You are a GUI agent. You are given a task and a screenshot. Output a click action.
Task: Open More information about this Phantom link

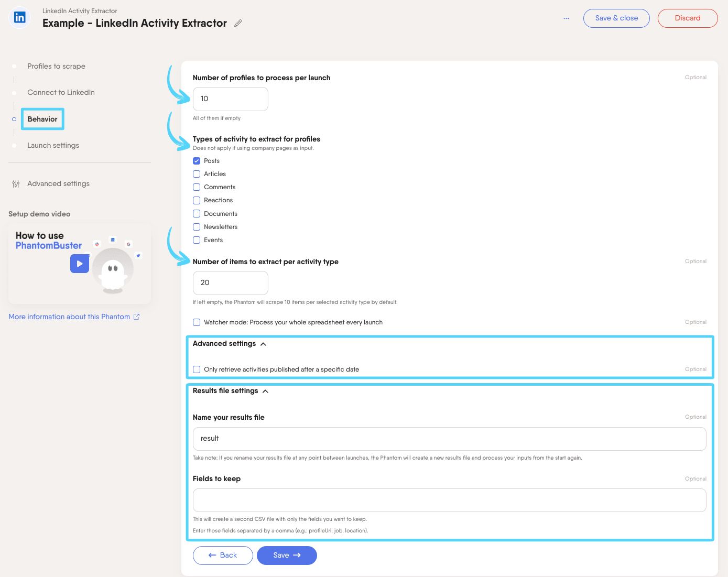[x=69, y=317]
